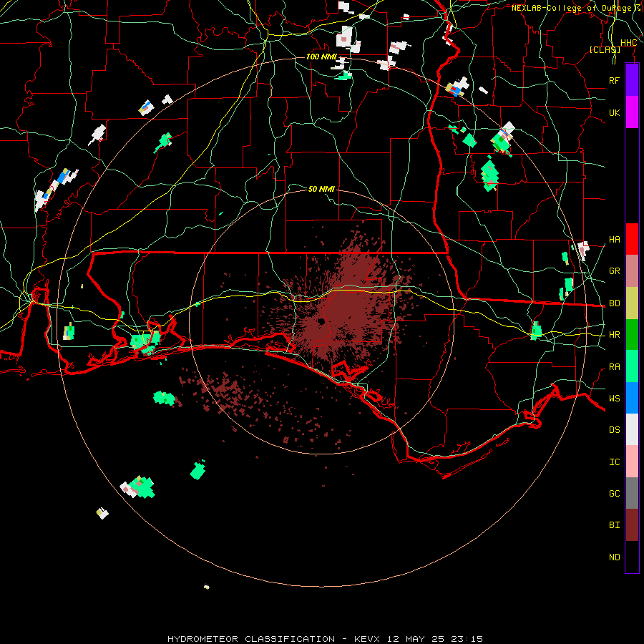Image resolution: width=644 pixels, height=644 pixels.
Task: Click the "RA" legend label
Action: click(x=614, y=367)
